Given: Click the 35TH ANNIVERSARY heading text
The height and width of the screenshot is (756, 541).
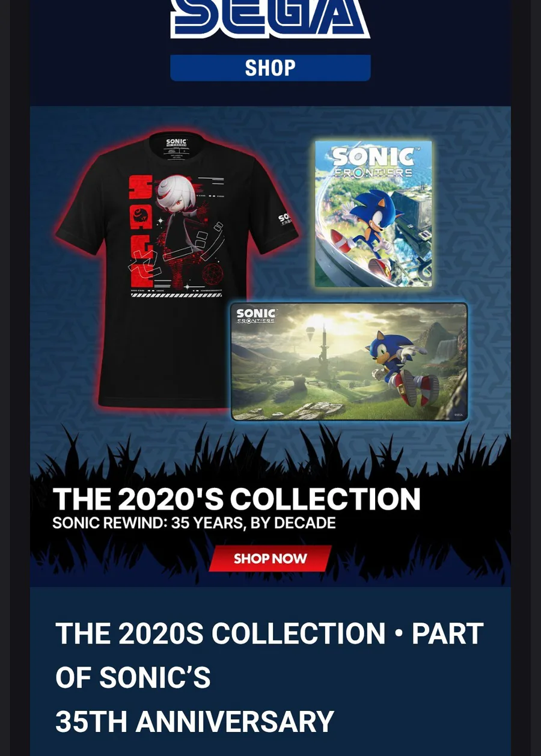Looking at the screenshot, I should pyautogui.click(x=195, y=722).
